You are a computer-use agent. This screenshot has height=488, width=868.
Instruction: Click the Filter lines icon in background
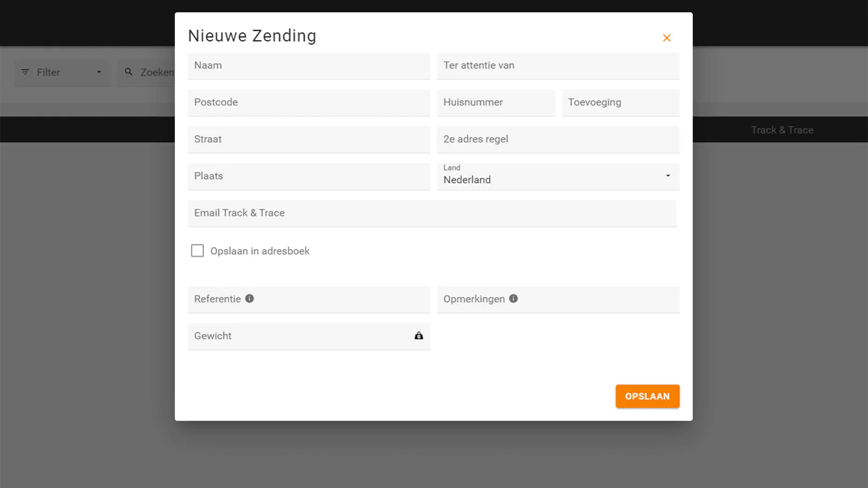point(25,72)
